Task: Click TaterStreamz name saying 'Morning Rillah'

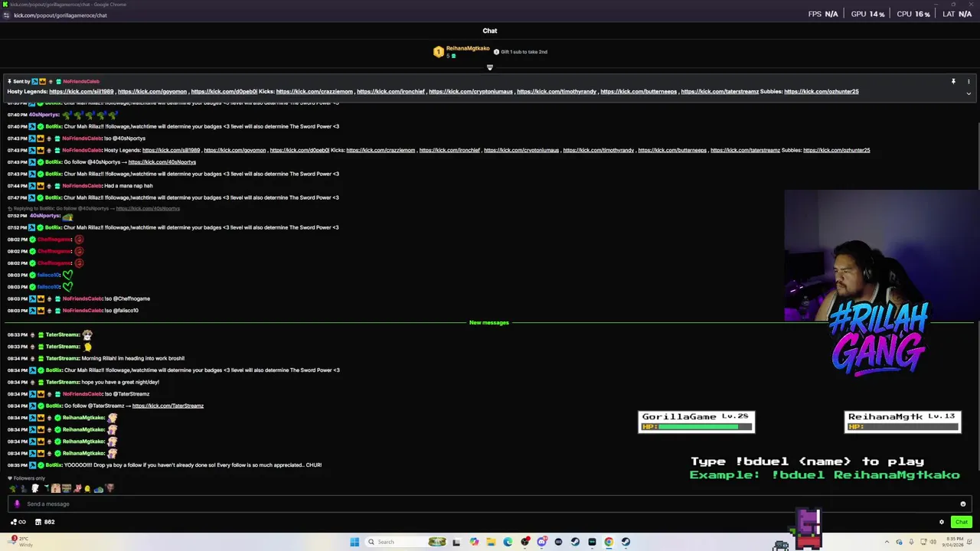Action: [63, 358]
